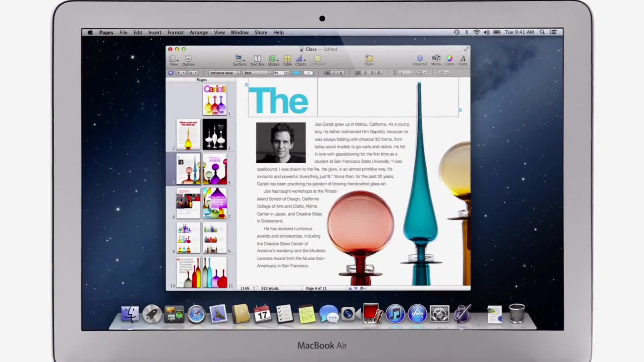Open the Format menu
644x362 pixels.
pos(175,32)
